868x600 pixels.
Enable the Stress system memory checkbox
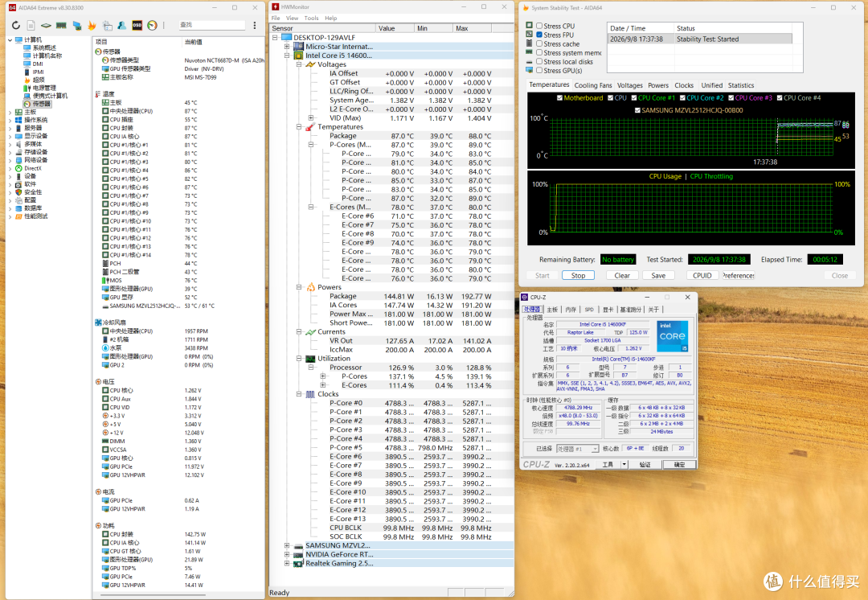[539, 52]
